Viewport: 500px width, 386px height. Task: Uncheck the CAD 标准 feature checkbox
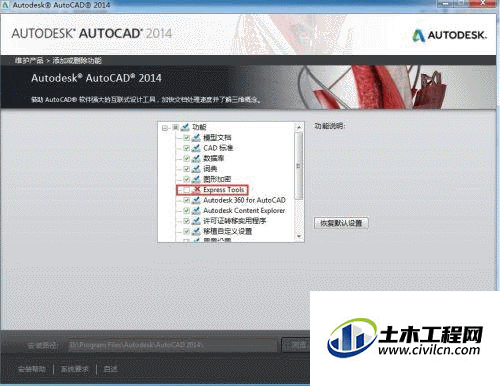coord(187,148)
